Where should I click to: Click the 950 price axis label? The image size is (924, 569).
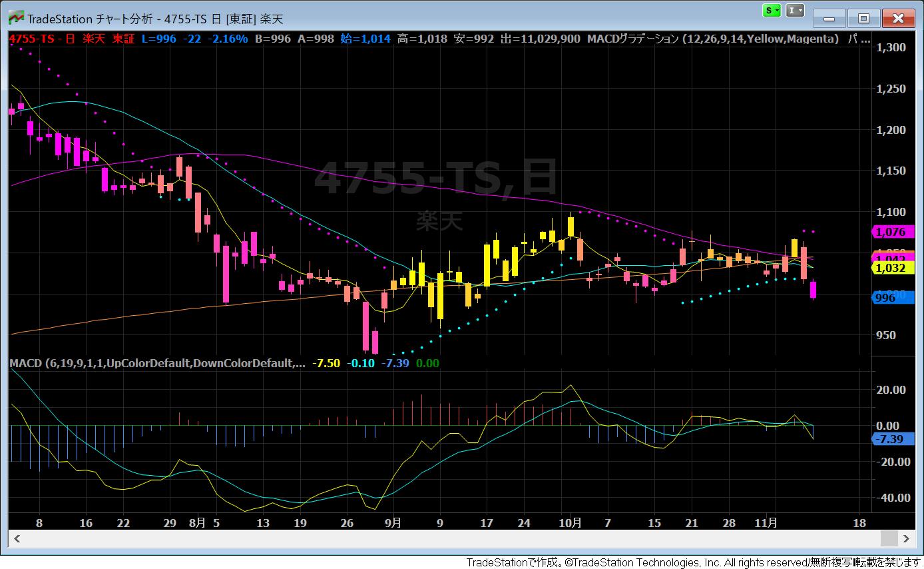885,336
